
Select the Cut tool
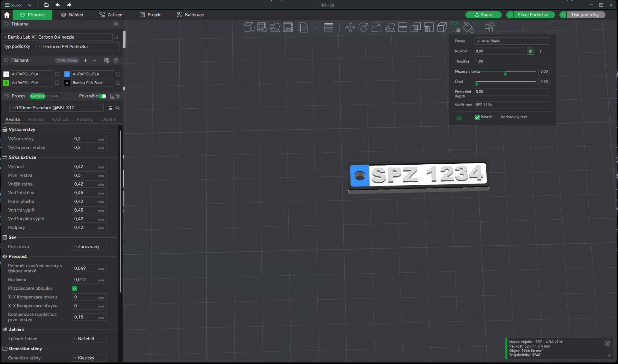403,27
